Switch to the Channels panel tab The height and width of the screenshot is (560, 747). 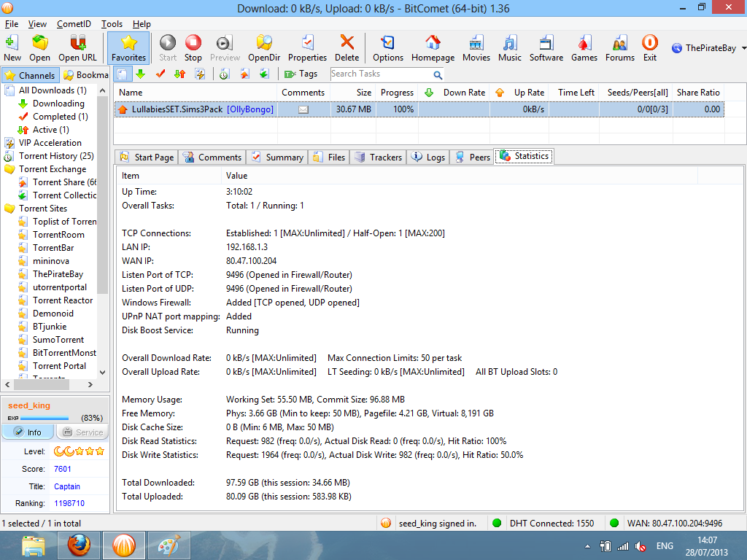click(x=31, y=75)
